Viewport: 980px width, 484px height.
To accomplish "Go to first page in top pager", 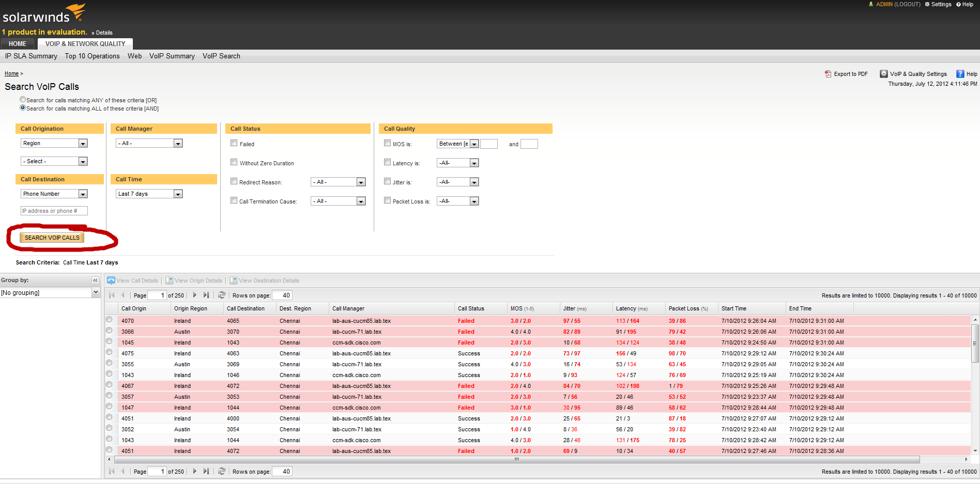I will tap(112, 295).
